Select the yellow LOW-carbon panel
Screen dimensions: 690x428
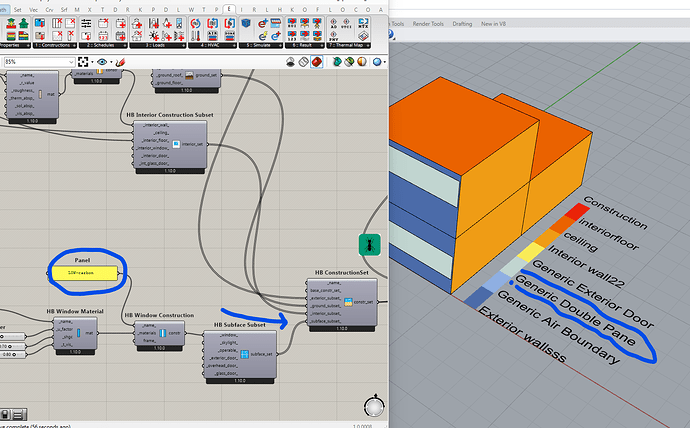click(x=84, y=273)
